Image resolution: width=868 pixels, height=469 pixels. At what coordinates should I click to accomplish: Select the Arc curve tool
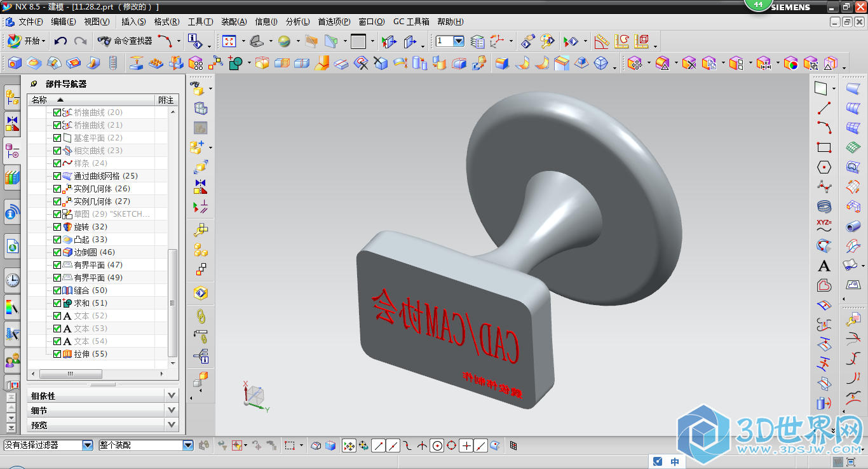pos(824,128)
